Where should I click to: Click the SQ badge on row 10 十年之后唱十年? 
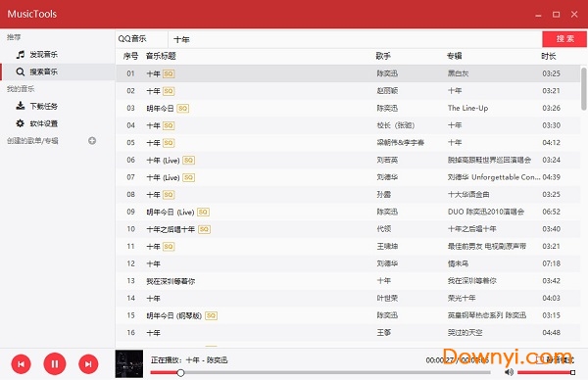coord(205,229)
